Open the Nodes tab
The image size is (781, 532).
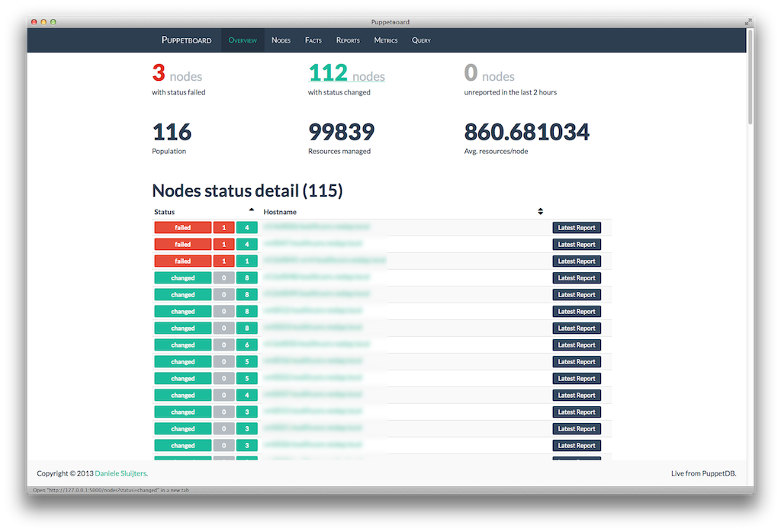pyautogui.click(x=281, y=40)
